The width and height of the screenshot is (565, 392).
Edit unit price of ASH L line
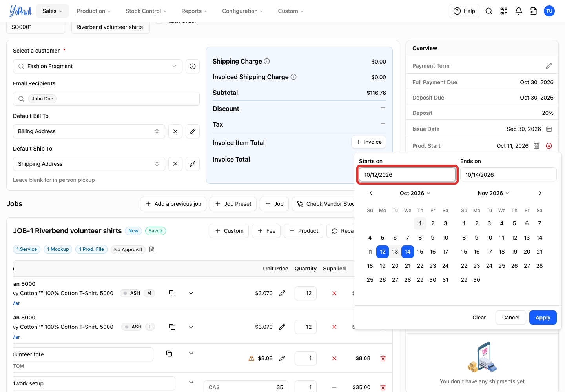tap(282, 327)
